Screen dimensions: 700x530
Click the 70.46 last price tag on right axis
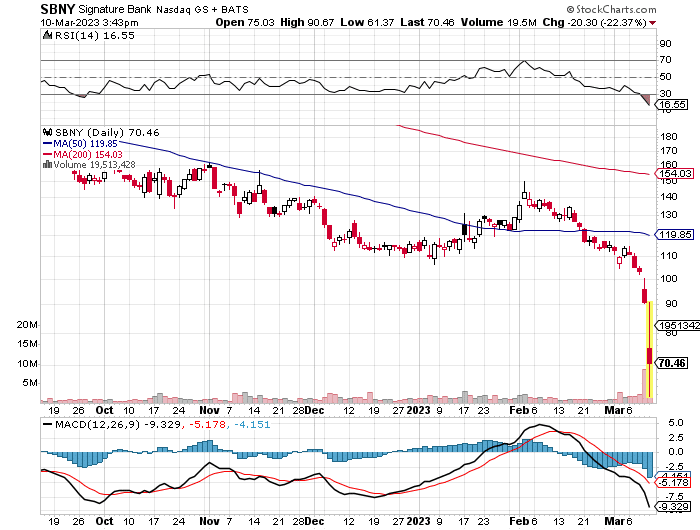click(672, 363)
